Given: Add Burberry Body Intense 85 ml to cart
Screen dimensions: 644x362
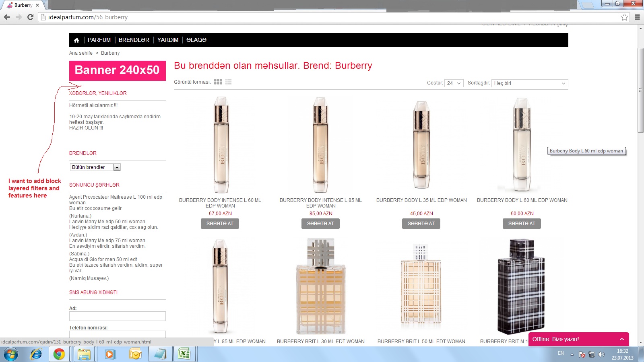Looking at the screenshot, I should (x=320, y=224).
